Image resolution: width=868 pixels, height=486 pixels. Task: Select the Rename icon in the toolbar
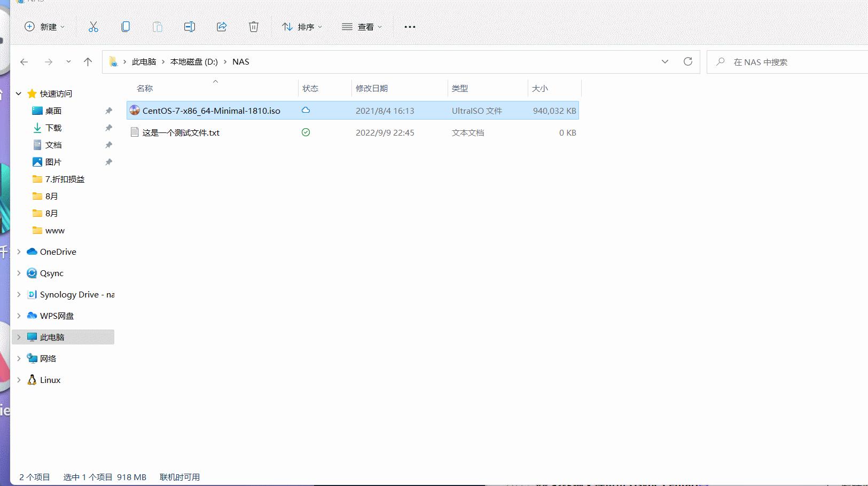[x=190, y=27]
